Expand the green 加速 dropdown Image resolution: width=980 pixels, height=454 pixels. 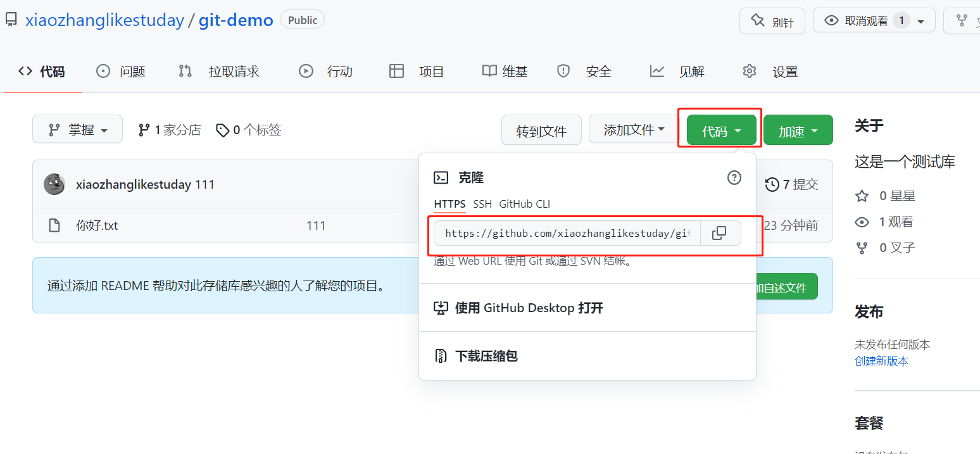[x=798, y=131]
